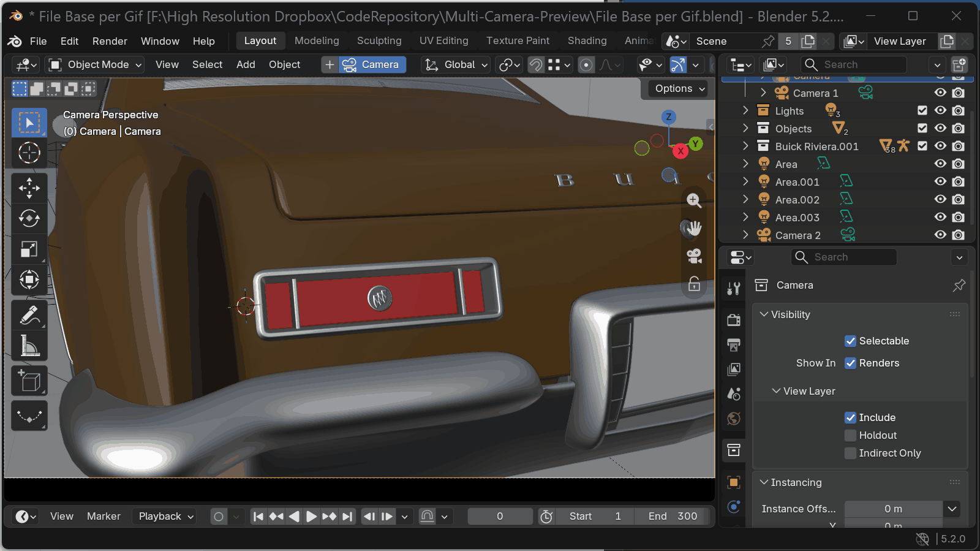Viewport: 980px width, 551px height.
Task: Select the Add Cube tool
Action: click(x=29, y=382)
